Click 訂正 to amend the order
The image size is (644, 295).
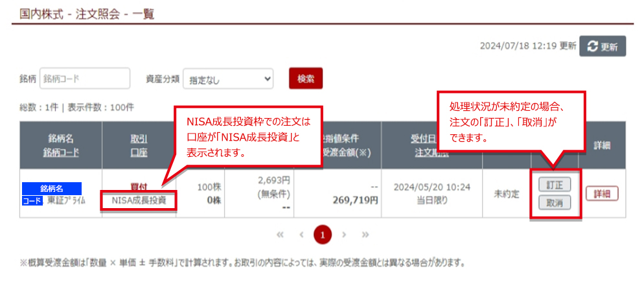click(549, 185)
